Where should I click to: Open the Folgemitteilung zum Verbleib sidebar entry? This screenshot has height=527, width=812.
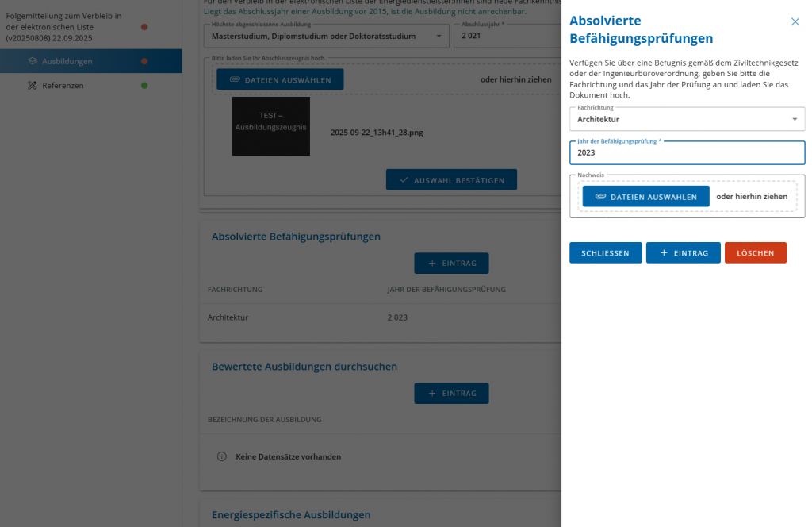tap(63, 27)
